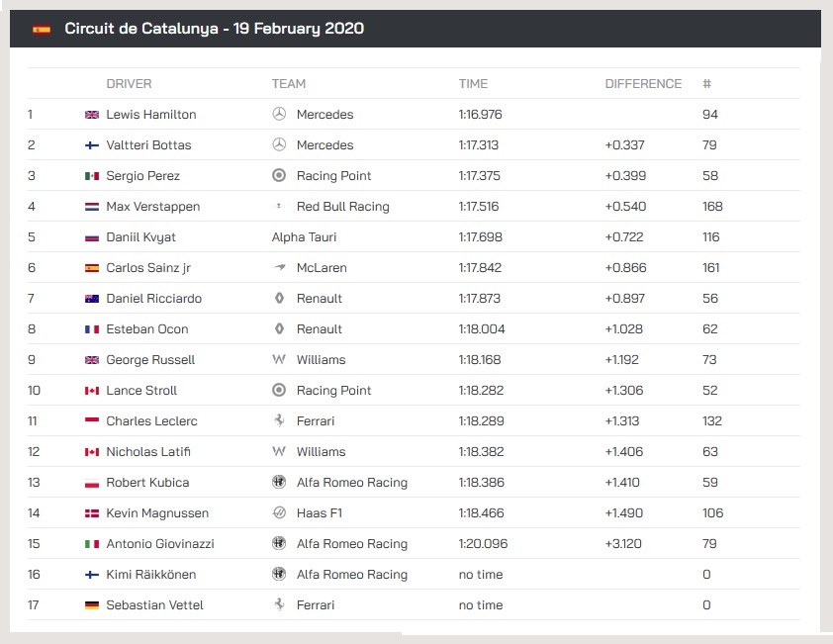Screen dimensions: 833x644
Task: Click the Alfa Romeo logo in Kubica's row
Action: [x=279, y=483]
